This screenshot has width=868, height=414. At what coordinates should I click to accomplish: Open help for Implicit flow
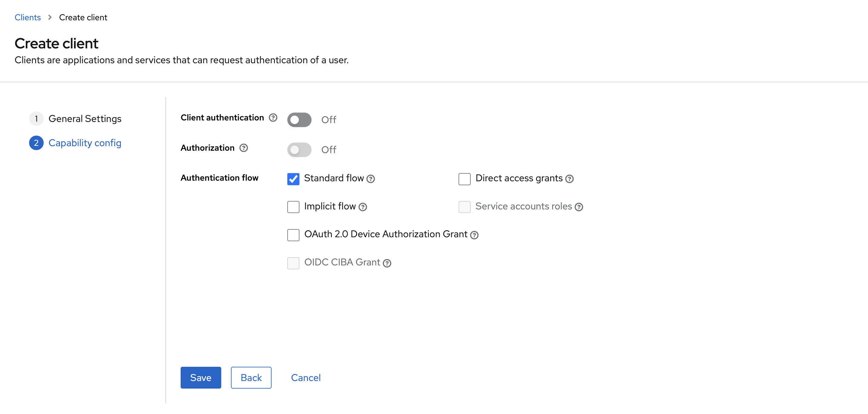pyautogui.click(x=362, y=207)
